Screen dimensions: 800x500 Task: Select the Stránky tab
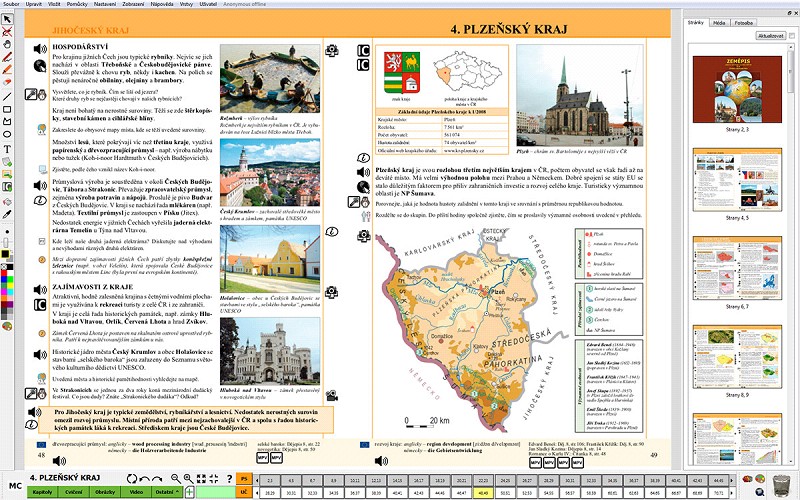pos(695,23)
